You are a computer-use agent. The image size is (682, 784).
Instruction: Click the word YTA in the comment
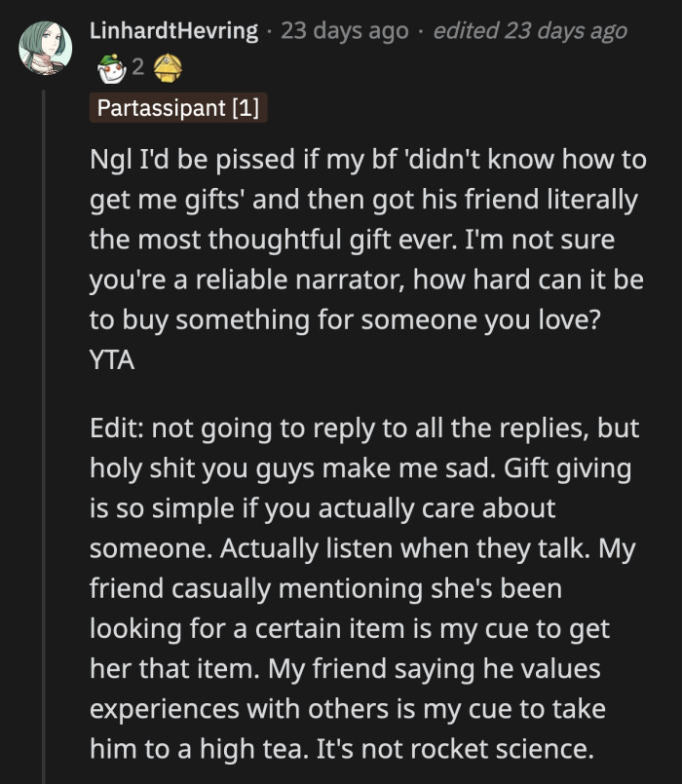[x=110, y=359]
